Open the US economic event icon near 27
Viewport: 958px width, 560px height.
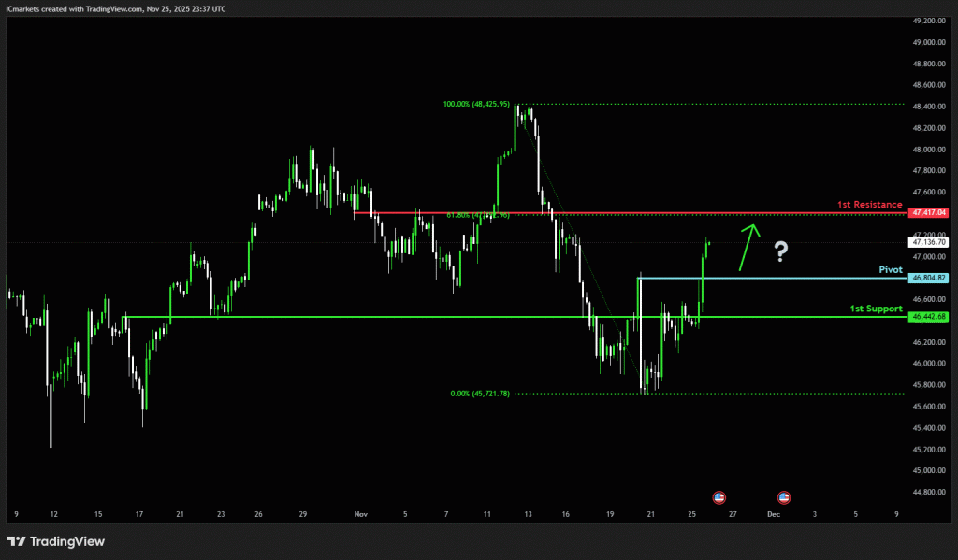(718, 496)
